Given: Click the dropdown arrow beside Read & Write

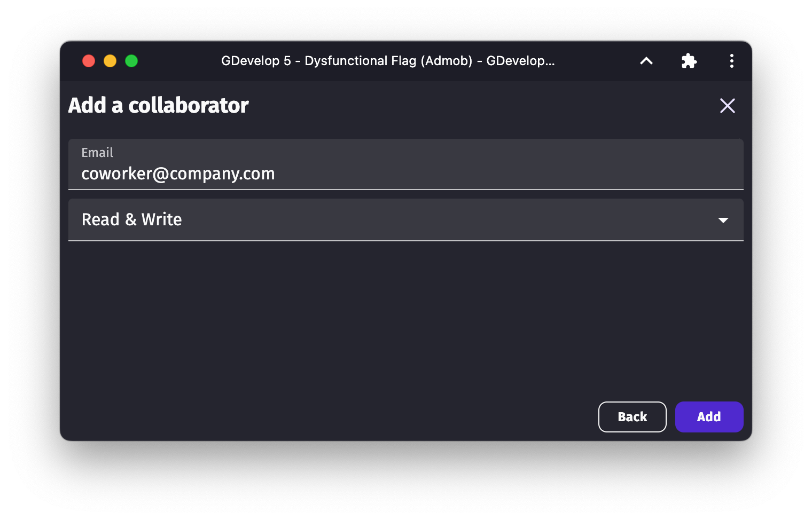Looking at the screenshot, I should pyautogui.click(x=723, y=220).
